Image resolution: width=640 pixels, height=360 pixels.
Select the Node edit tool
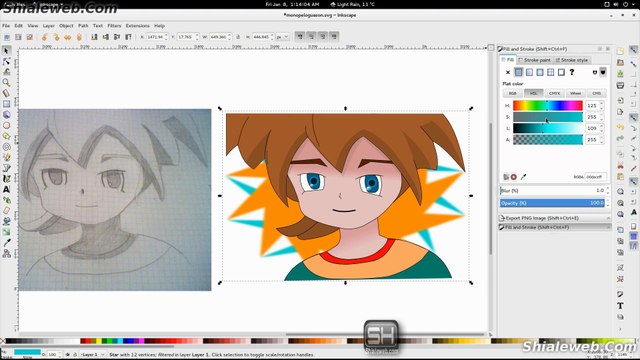point(6,61)
